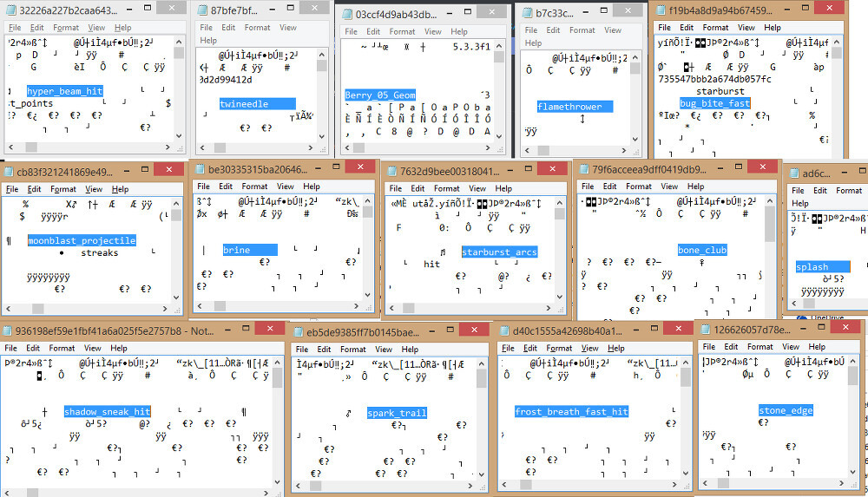Click the Notepad icon of window 03ccf4d9ab43db
The width and height of the screenshot is (868, 497).
pos(346,14)
